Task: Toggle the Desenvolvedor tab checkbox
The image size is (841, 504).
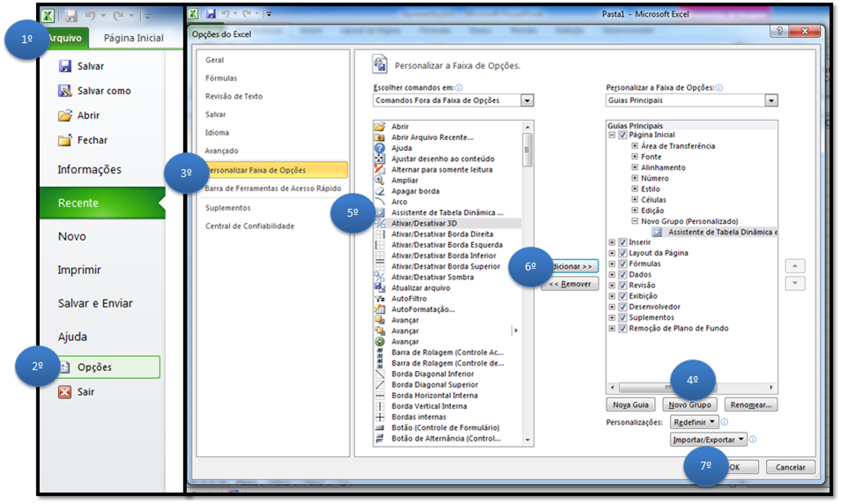Action: click(622, 307)
